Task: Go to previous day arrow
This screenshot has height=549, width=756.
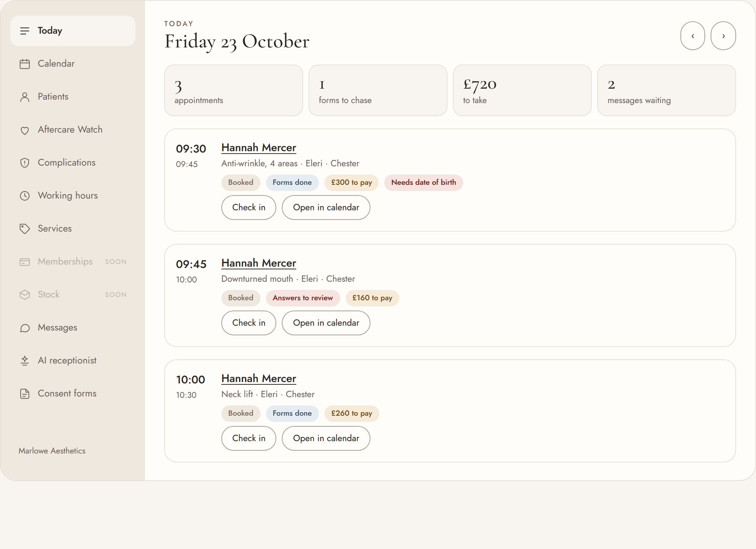Action: [693, 36]
